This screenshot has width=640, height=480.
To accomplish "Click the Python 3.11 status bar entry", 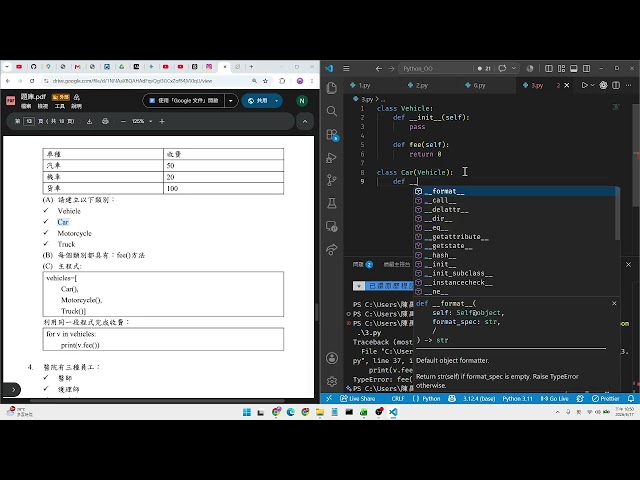I will [x=517, y=398].
